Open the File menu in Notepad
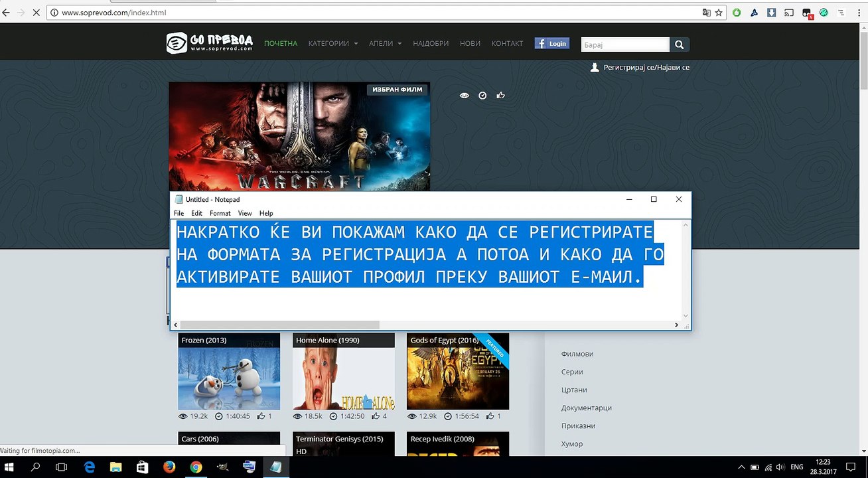This screenshot has width=868, height=478. 179,213
